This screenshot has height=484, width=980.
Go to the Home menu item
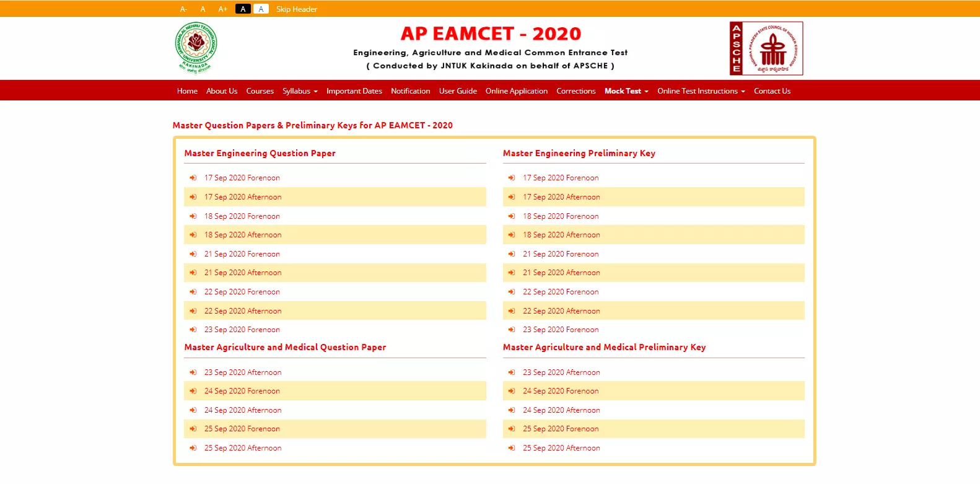[x=187, y=91]
